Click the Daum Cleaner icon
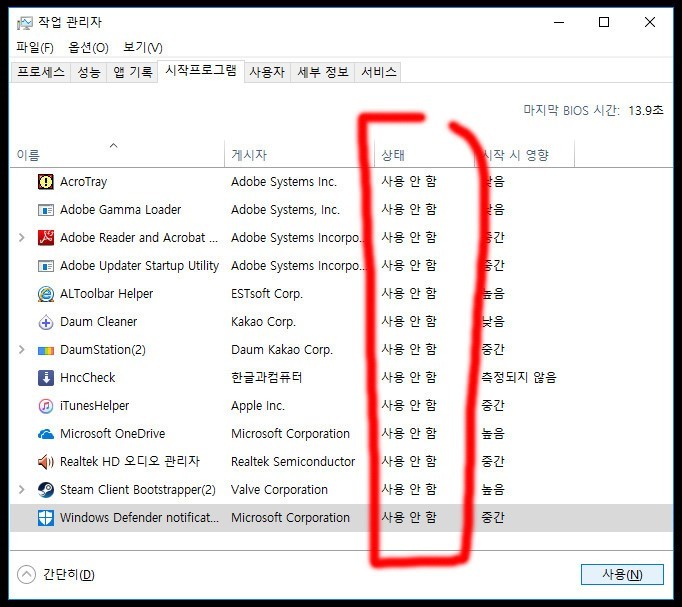 pos(46,322)
